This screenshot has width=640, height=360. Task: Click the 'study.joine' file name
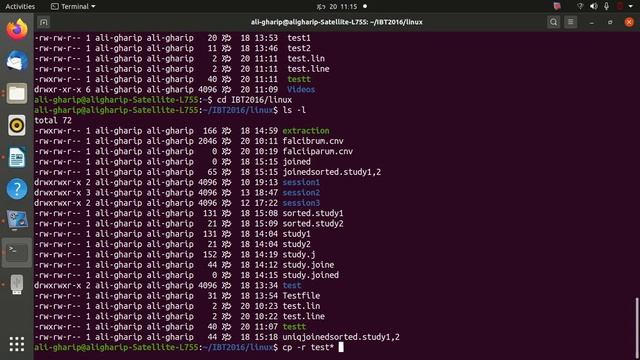pyautogui.click(x=308, y=264)
